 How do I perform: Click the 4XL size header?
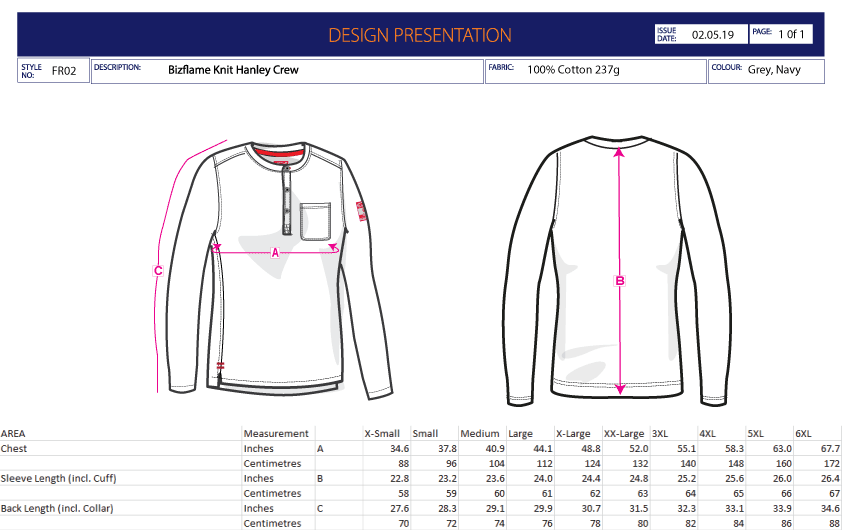(x=708, y=433)
